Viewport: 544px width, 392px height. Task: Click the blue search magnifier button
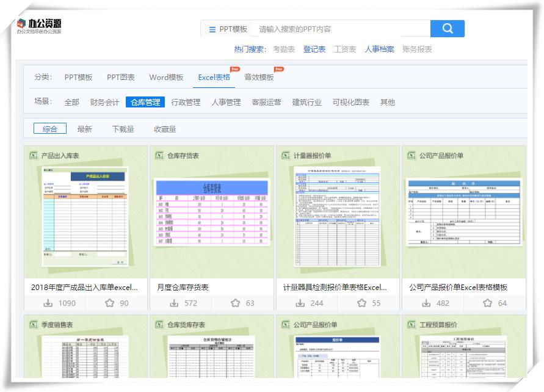pos(447,29)
